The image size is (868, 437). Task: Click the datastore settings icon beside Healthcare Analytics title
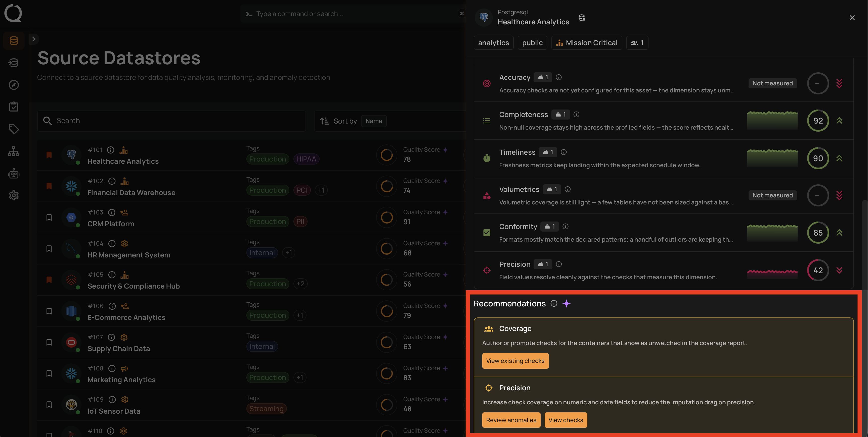[x=582, y=18]
